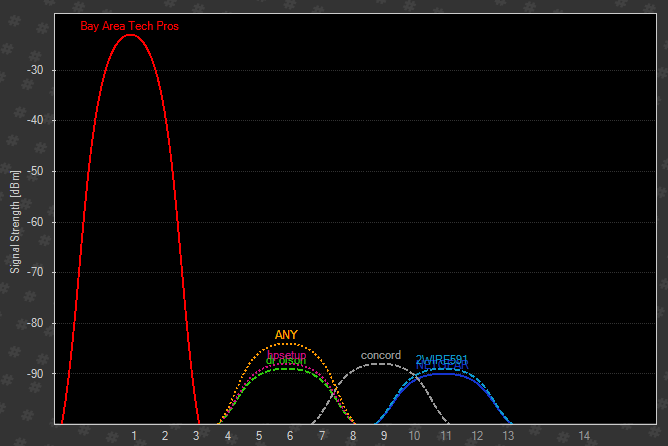The image size is (668, 446).
Task: Click the peak of the gray dashed concord curve
Action: 381,364
